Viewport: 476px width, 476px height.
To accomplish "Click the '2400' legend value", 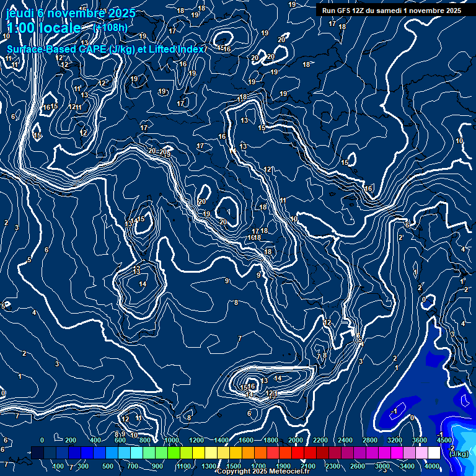I will click(x=345, y=440).
